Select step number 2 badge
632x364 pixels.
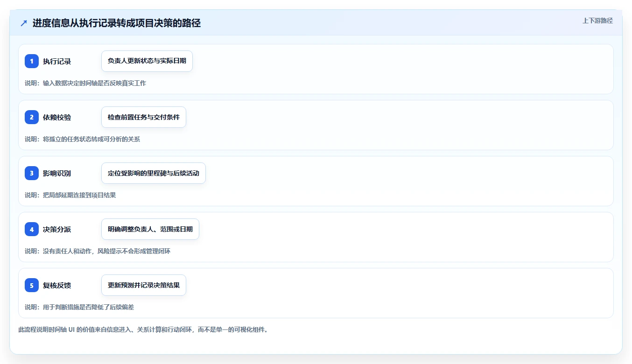32,117
